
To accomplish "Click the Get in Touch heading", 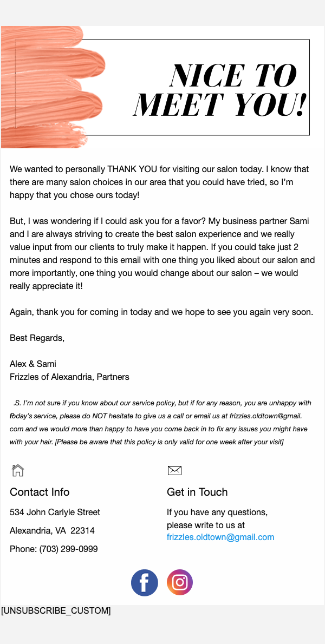I will pos(197,492).
